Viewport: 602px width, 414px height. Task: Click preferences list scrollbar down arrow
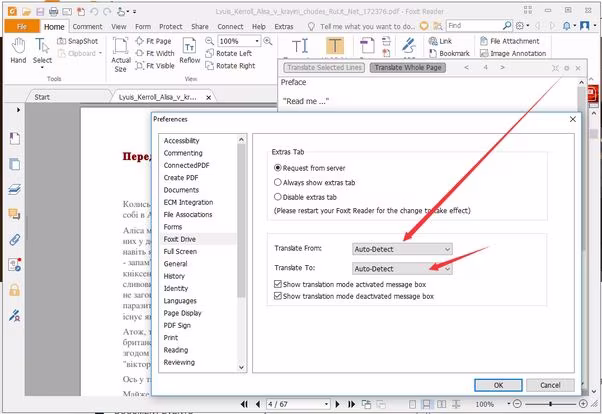(241, 368)
